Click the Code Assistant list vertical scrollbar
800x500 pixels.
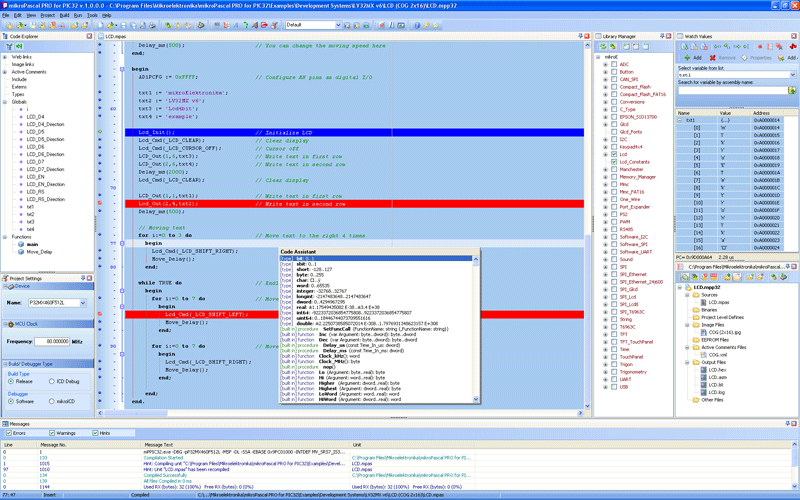(x=476, y=329)
